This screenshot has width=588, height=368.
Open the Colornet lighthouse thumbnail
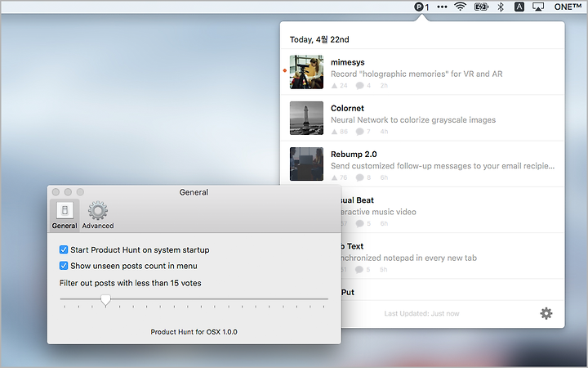306,118
